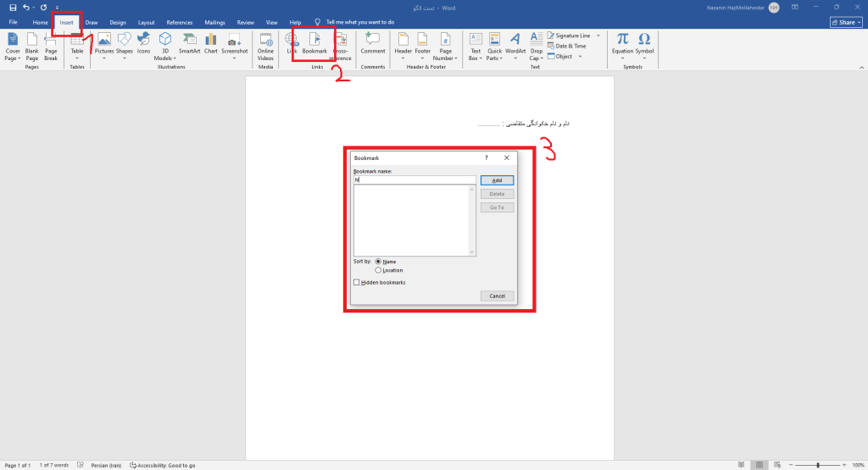Select the Location sort radio button

click(378, 270)
